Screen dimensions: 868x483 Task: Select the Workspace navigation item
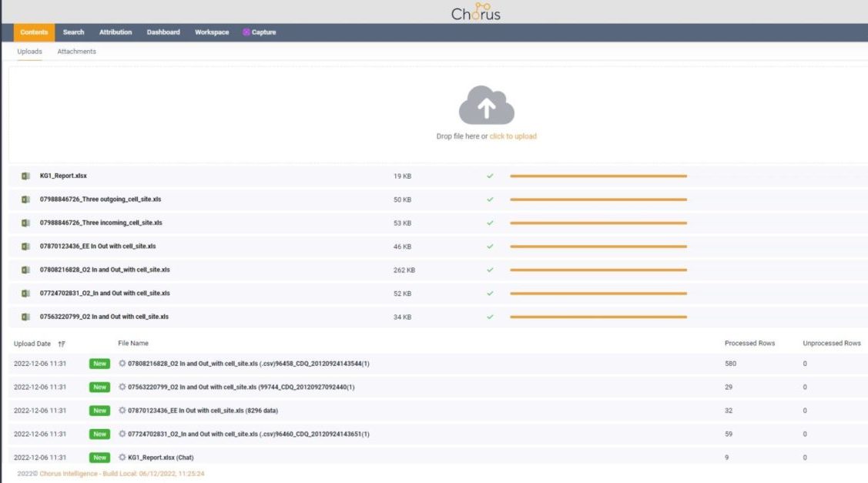pyautogui.click(x=213, y=32)
